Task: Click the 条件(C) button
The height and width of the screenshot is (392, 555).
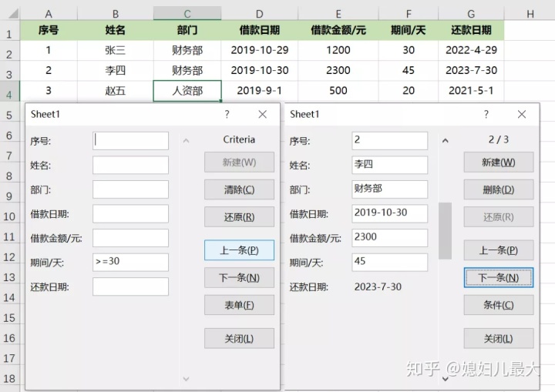Action: tap(499, 305)
